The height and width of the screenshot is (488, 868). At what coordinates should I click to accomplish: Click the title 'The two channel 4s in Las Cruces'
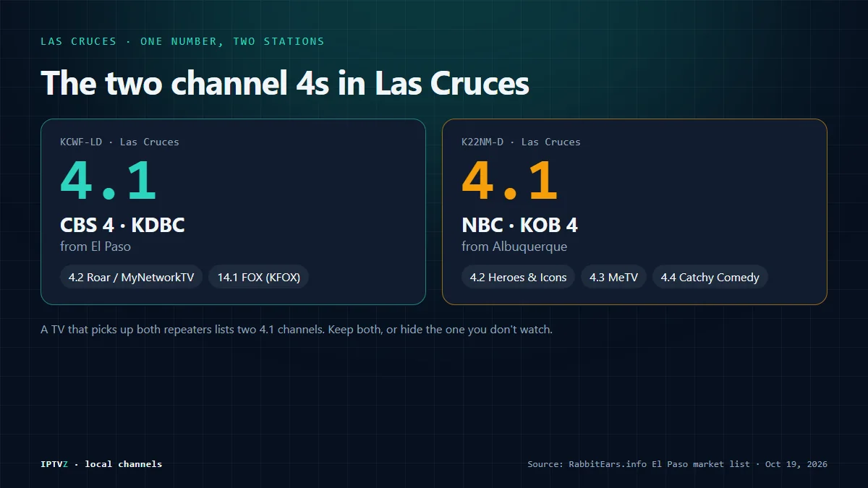285,82
